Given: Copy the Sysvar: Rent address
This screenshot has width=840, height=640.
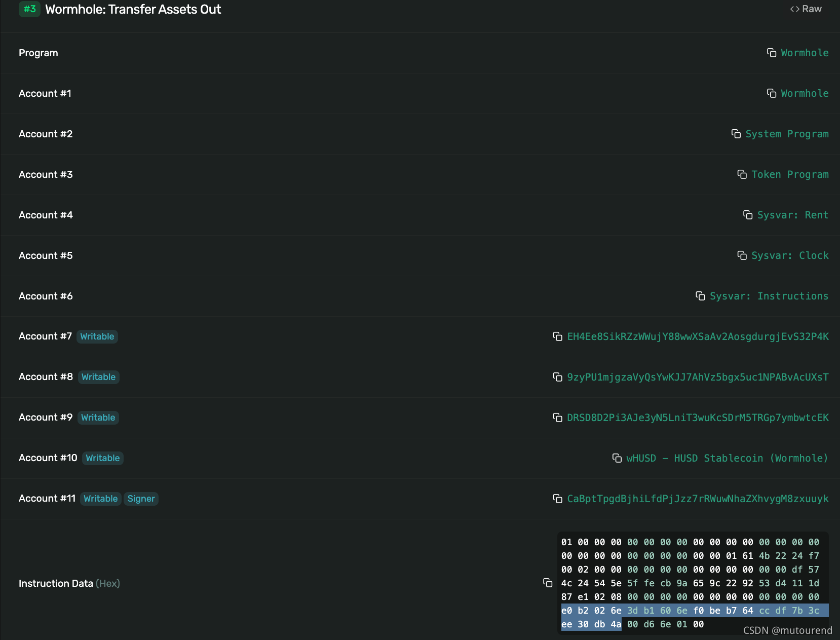Looking at the screenshot, I should click(748, 215).
